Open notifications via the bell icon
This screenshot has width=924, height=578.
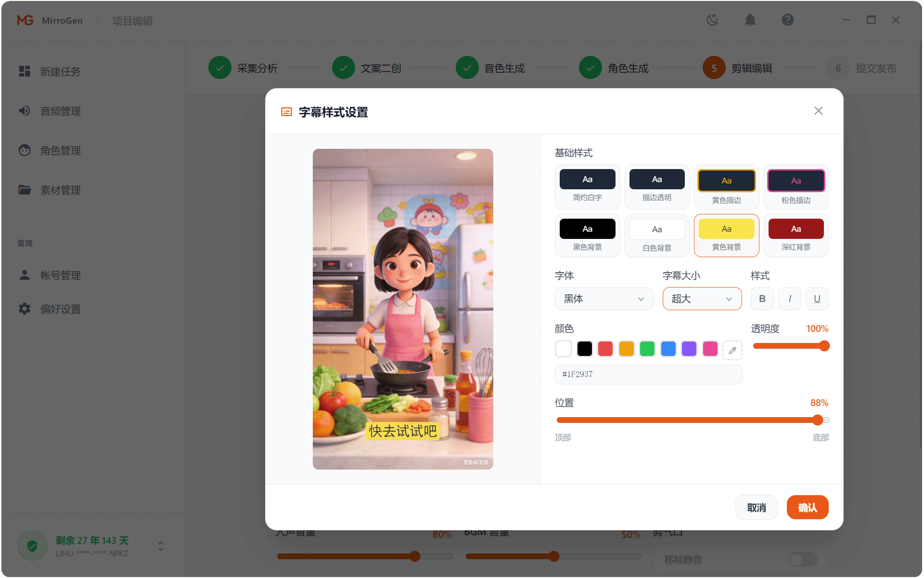(x=750, y=20)
